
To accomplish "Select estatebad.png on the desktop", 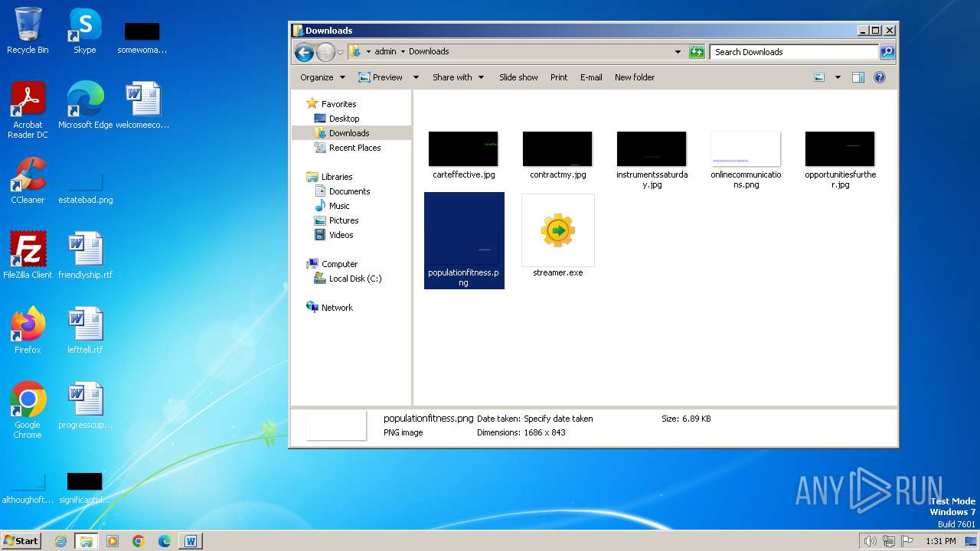I will [85, 189].
